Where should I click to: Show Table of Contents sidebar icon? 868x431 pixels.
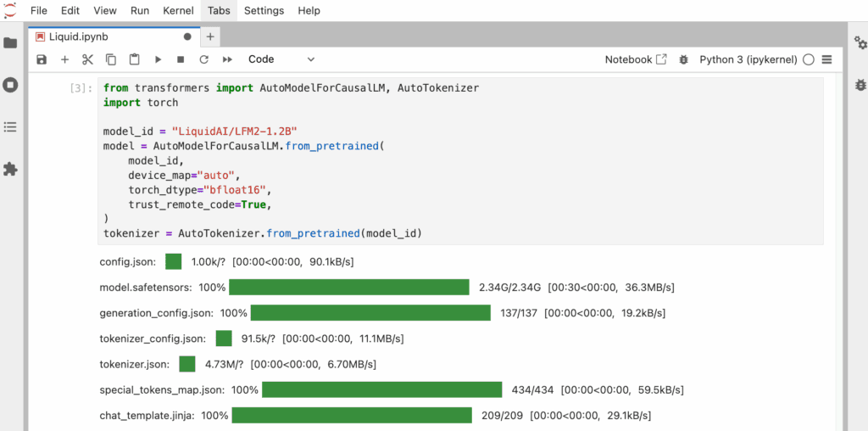pos(10,127)
